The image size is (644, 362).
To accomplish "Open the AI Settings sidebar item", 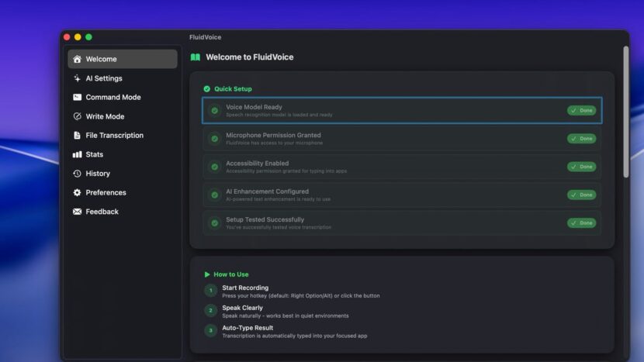I will pyautogui.click(x=103, y=78).
